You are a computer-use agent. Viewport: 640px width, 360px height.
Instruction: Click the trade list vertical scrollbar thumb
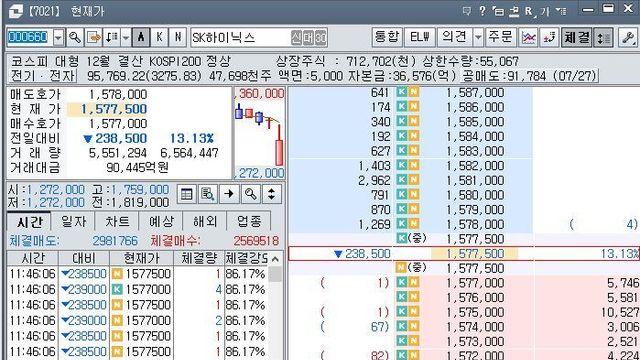point(276,274)
